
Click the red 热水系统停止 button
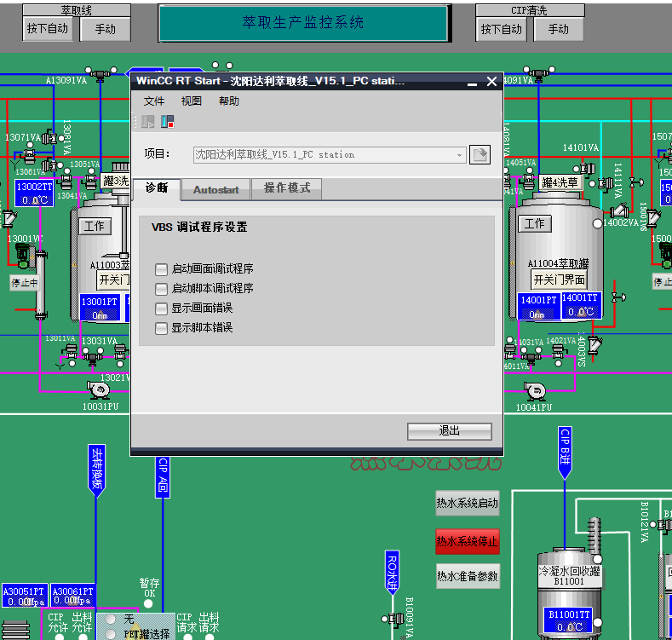pos(467,541)
